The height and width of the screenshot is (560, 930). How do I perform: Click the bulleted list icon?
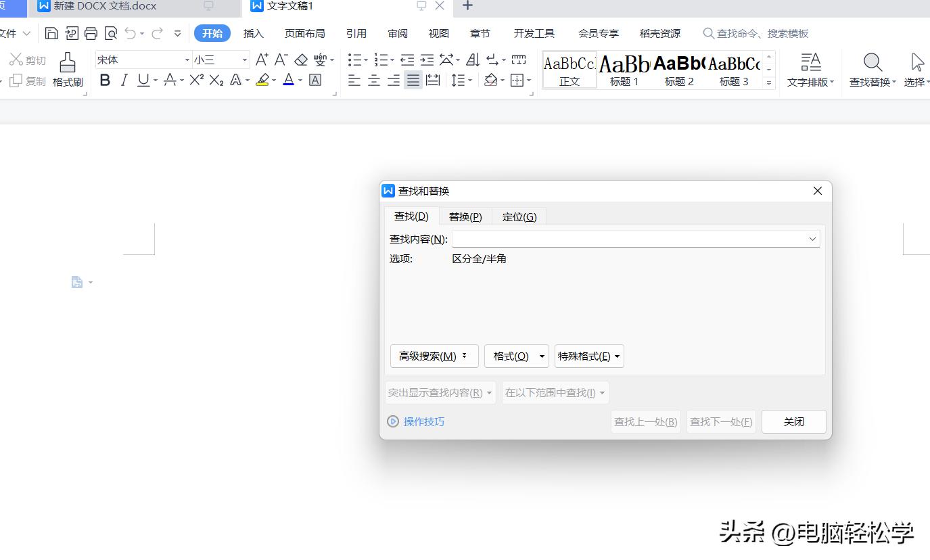(354, 60)
